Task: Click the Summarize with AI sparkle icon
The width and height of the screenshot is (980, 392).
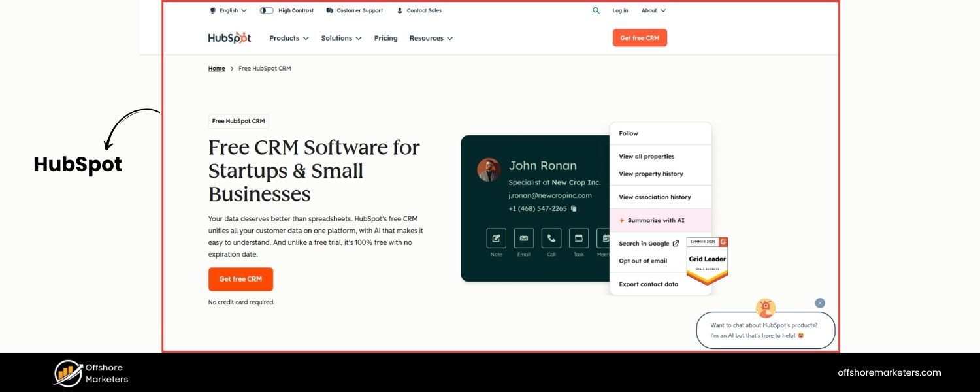Action: [x=621, y=220]
